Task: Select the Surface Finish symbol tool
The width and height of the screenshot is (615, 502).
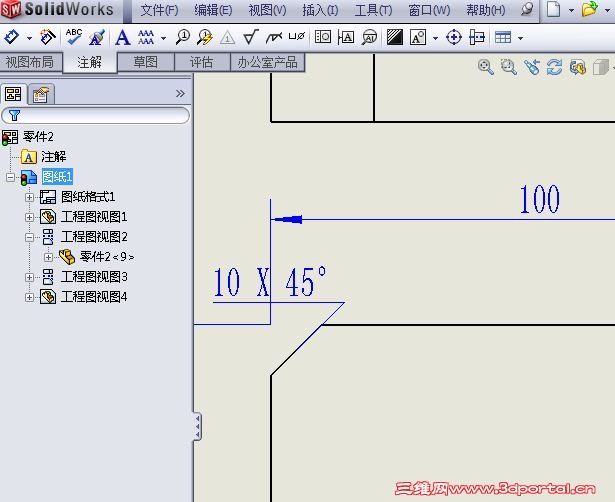Action: 250,37
